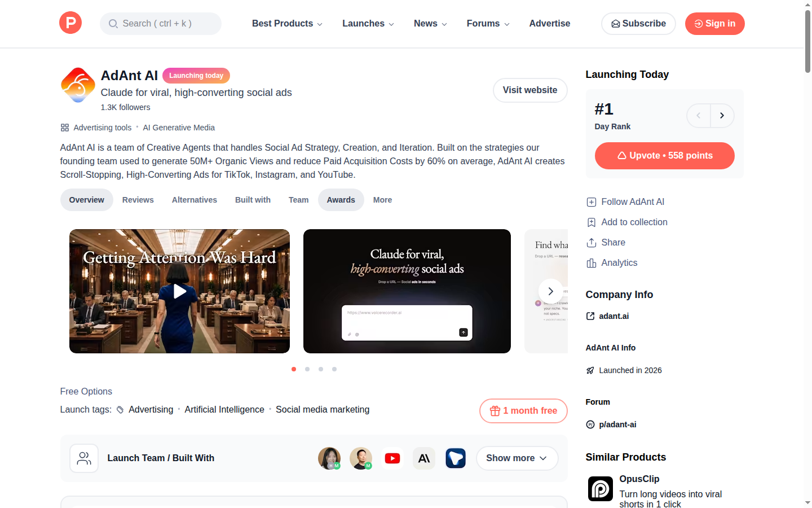Click the Advertising launch tag
Image resolution: width=812 pixels, height=508 pixels.
[x=151, y=410]
